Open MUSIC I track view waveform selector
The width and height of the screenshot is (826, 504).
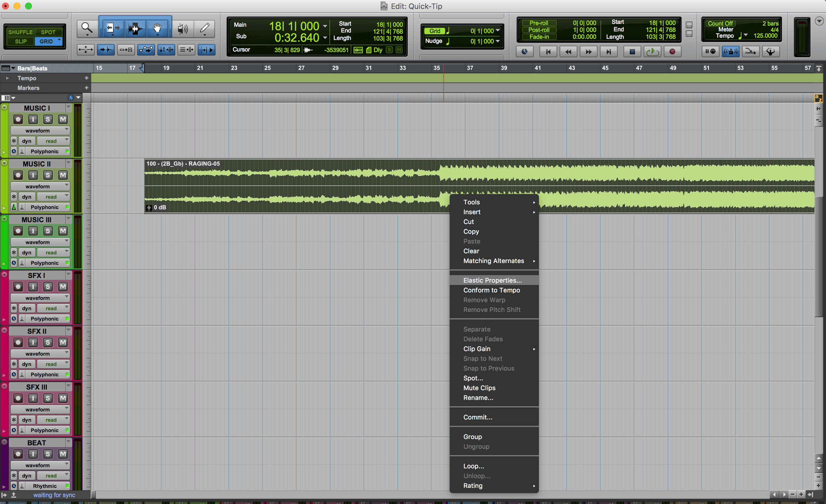(x=40, y=130)
